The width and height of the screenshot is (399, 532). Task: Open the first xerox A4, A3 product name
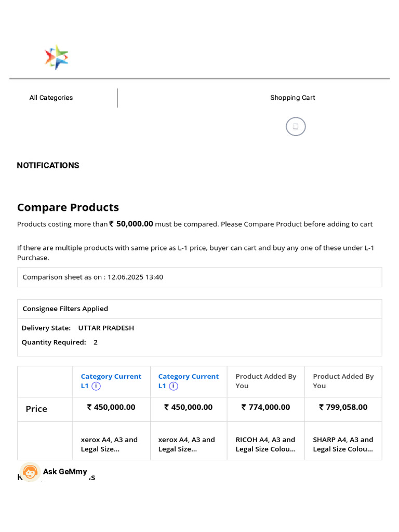click(x=109, y=444)
